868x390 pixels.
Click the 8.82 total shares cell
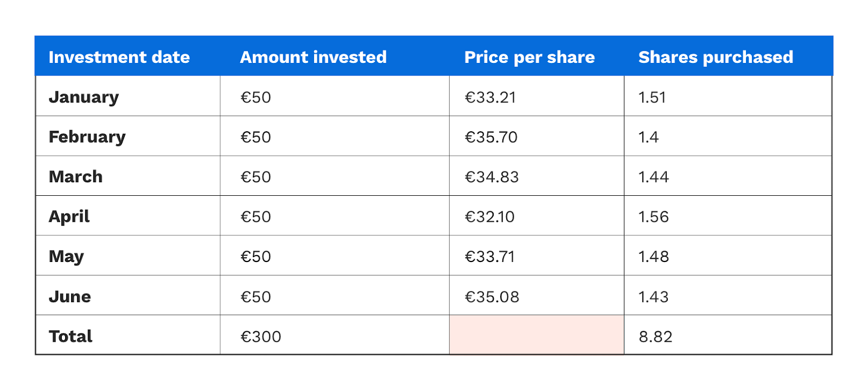coord(655,337)
